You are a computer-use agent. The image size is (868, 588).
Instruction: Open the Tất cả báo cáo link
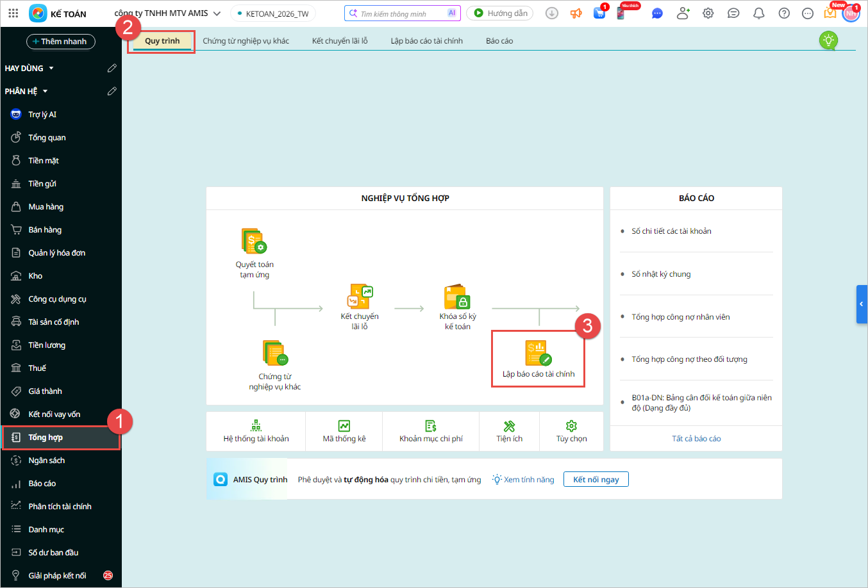[x=696, y=439]
